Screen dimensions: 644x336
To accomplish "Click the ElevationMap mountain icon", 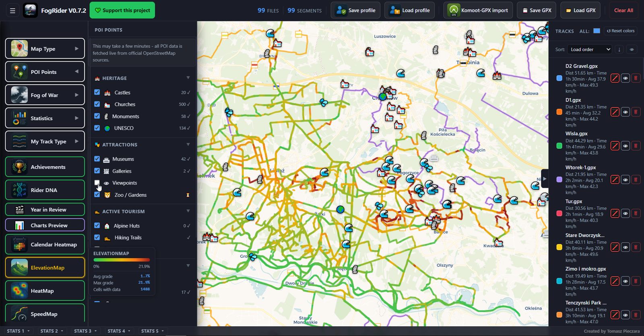I will pos(19,268).
